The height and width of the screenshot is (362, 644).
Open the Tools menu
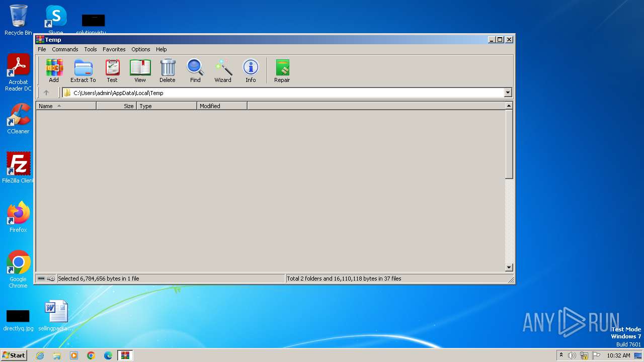click(x=91, y=49)
